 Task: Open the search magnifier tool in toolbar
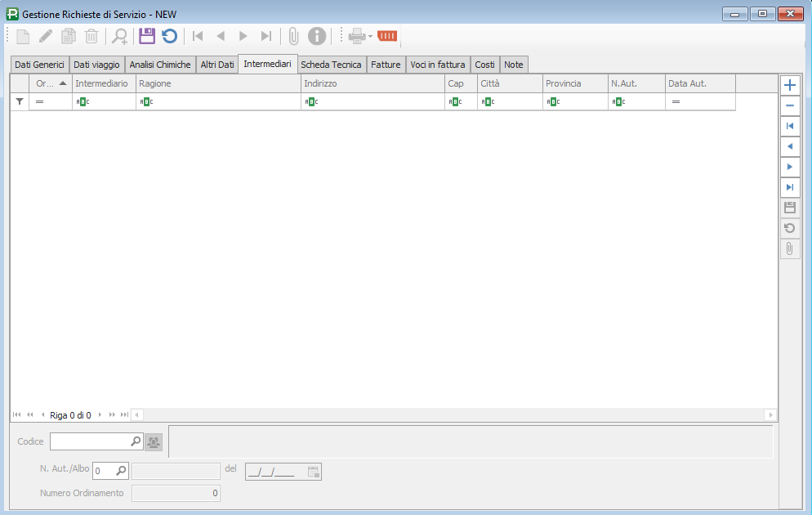[120, 36]
